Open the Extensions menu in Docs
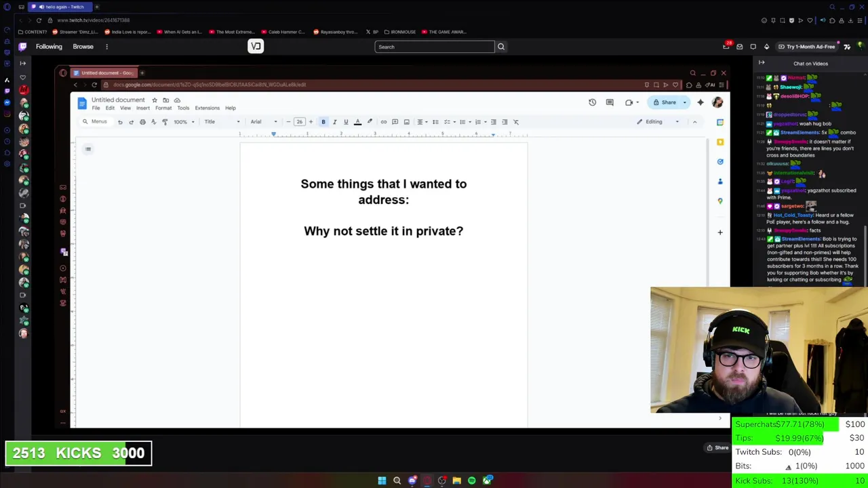The image size is (868, 488). pos(207,108)
